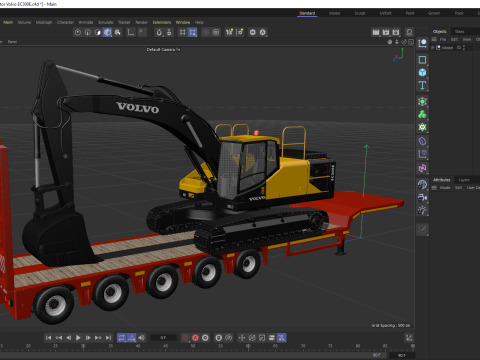The height and width of the screenshot is (360, 480).
Task: Go to start of animation
Action: 49,338
